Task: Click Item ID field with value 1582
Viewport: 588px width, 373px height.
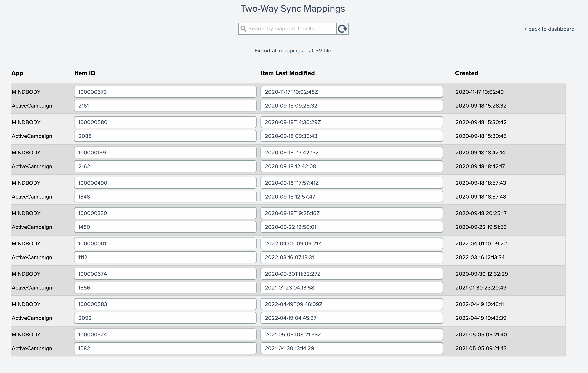Action: pyautogui.click(x=165, y=348)
